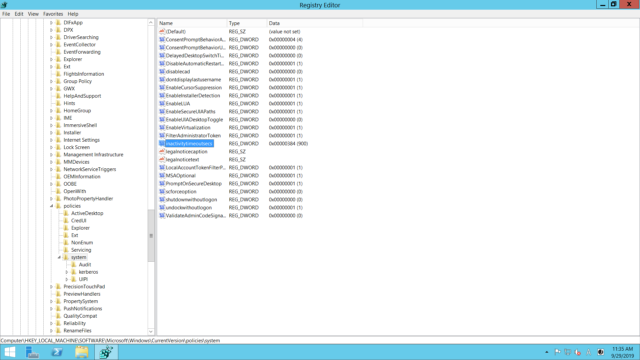This screenshot has height=360, width=640.
Task: Collapse the system tree node
Action: [x=59, y=257]
